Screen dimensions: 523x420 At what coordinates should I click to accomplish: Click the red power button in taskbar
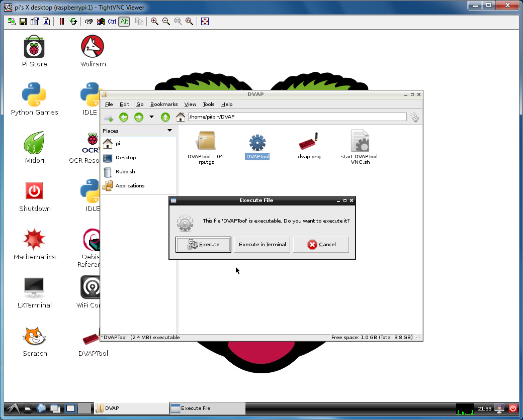tap(512, 408)
